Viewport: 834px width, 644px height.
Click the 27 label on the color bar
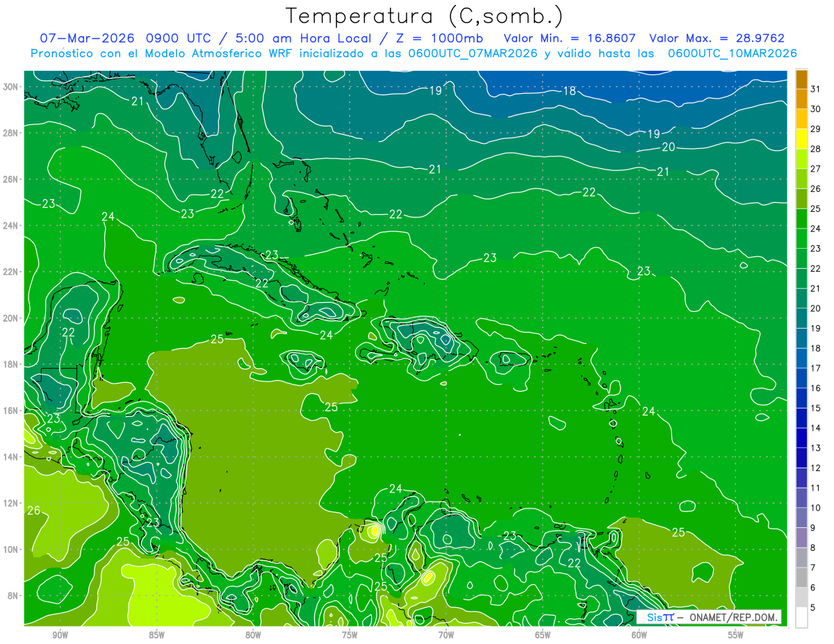point(816,169)
